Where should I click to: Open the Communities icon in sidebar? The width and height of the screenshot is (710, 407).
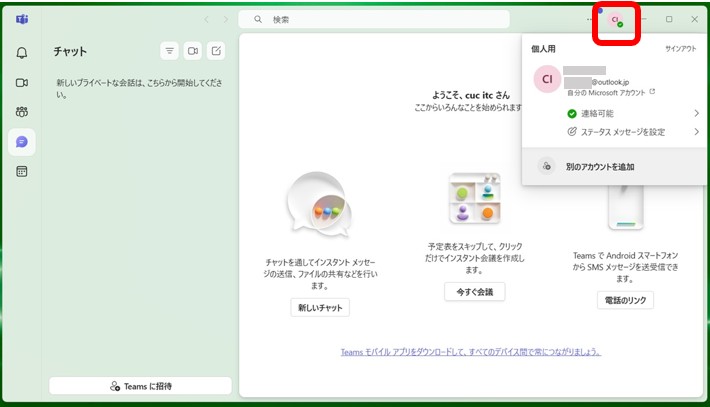[x=21, y=112]
